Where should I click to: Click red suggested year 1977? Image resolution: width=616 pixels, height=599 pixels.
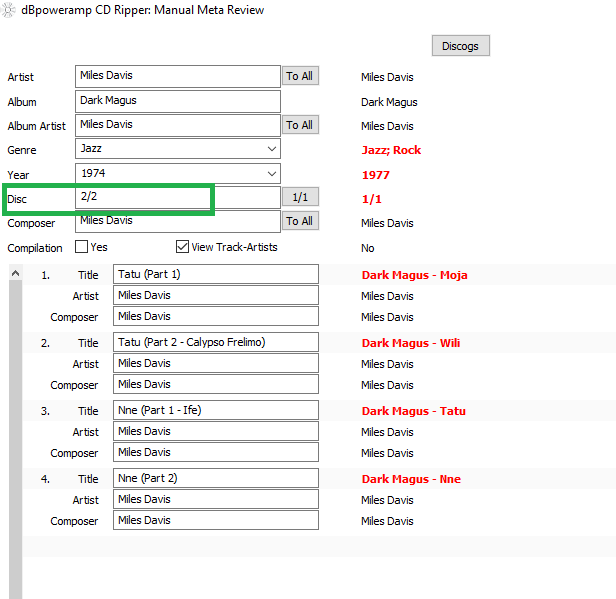(x=376, y=175)
